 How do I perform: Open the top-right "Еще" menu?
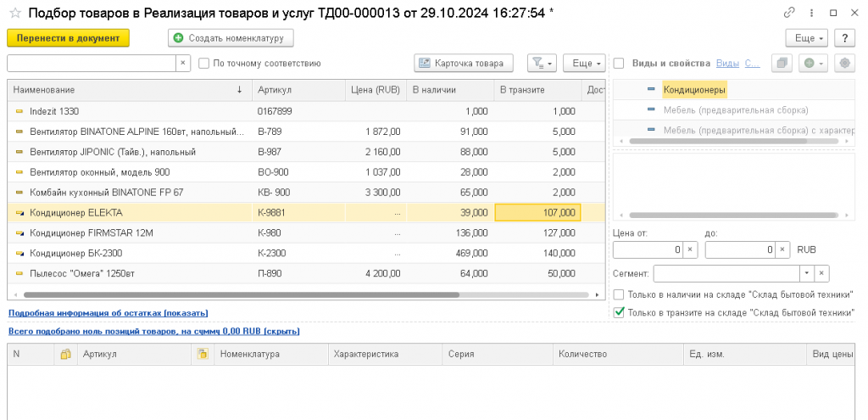pyautogui.click(x=807, y=38)
